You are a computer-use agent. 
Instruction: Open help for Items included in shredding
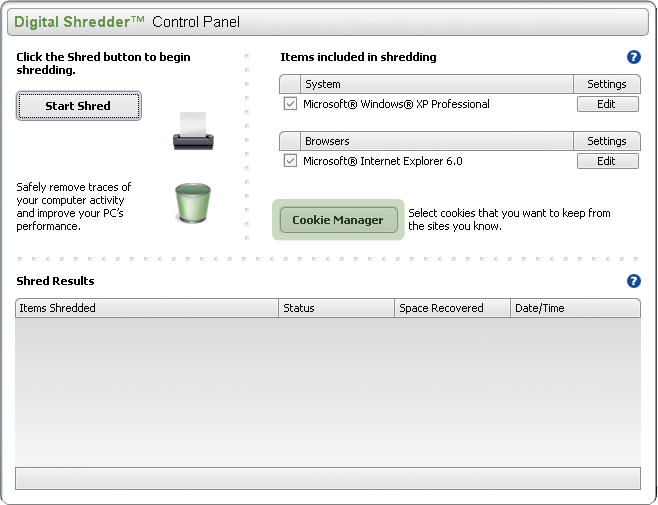point(633,58)
